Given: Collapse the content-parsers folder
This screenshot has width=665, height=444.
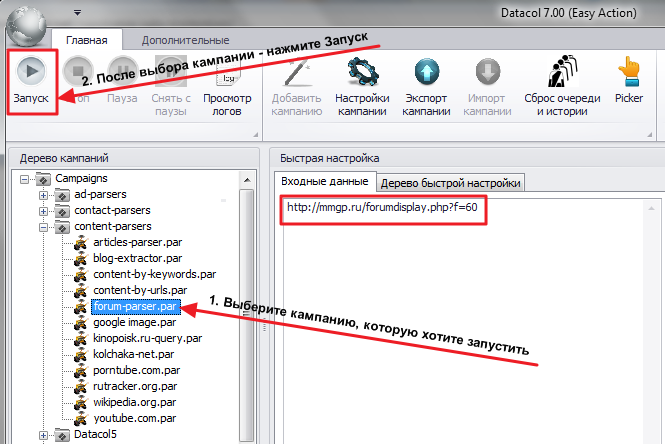Looking at the screenshot, I should [43, 227].
